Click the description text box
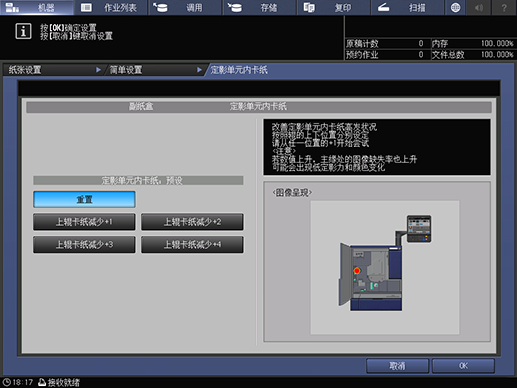517x388 pixels. tap(377, 147)
